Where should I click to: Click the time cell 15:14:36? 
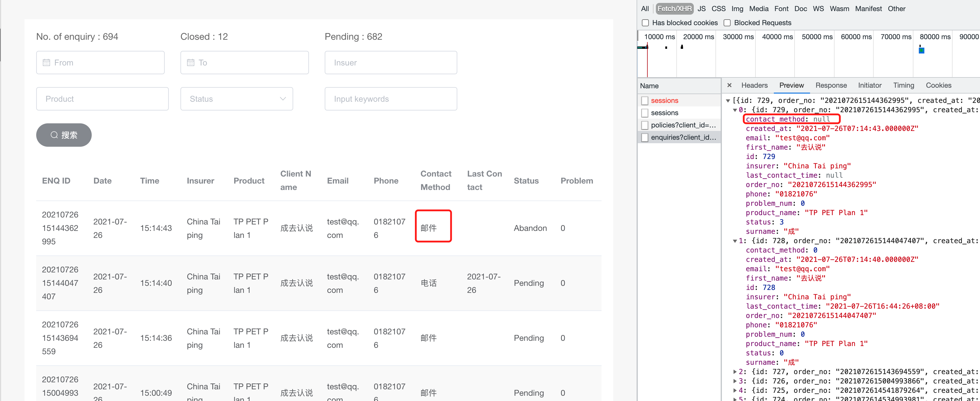(156, 338)
